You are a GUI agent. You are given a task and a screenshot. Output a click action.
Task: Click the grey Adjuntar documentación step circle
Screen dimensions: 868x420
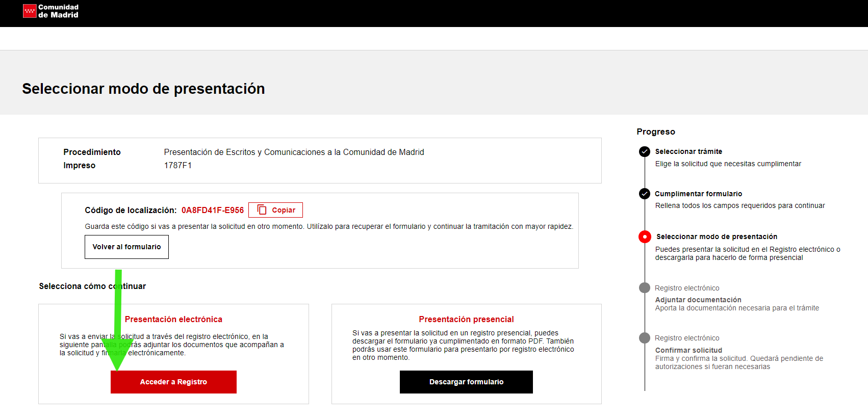tap(645, 288)
